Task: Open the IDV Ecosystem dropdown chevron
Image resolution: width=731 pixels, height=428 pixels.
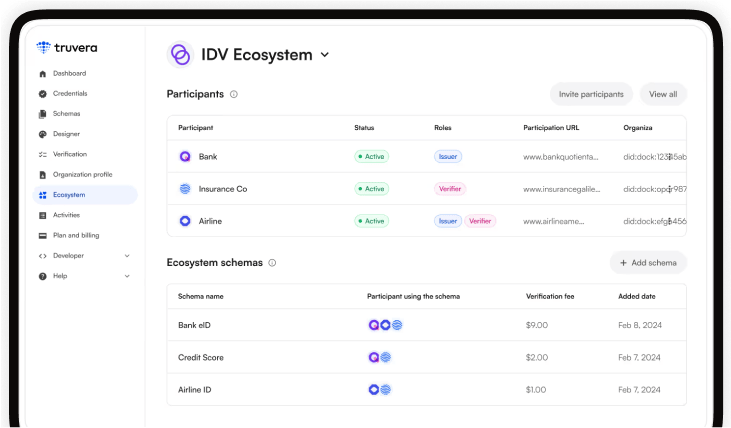Action: [325, 56]
